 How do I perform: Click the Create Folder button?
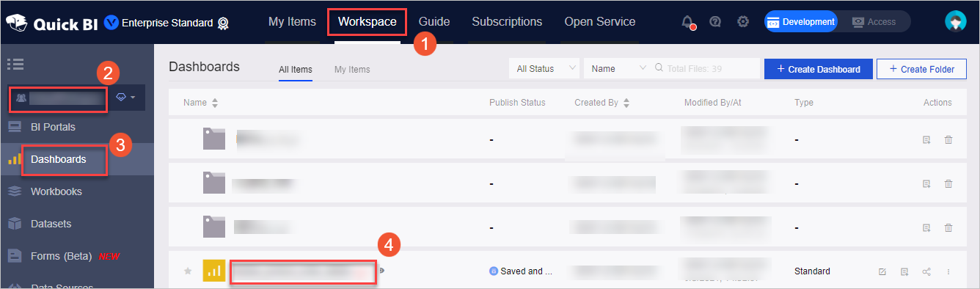click(921, 69)
